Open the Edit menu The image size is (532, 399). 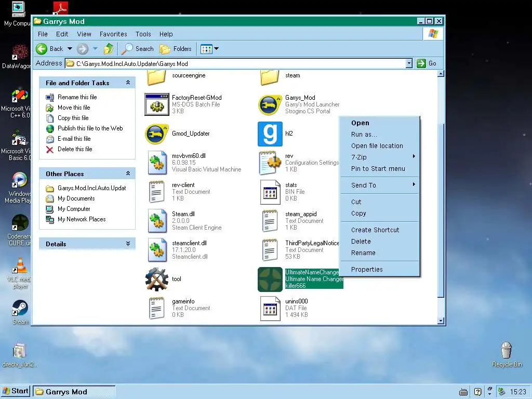pyautogui.click(x=62, y=34)
